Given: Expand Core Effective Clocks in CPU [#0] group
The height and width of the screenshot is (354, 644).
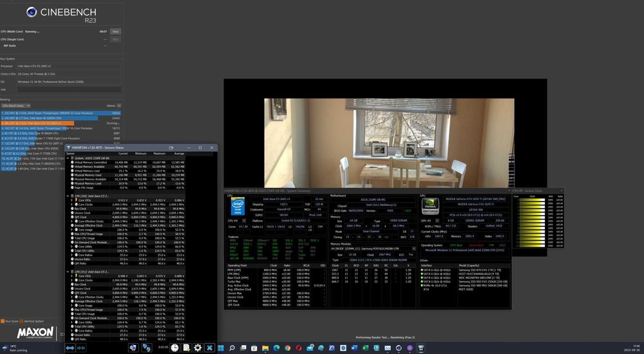Looking at the screenshot, I should 71,221.
